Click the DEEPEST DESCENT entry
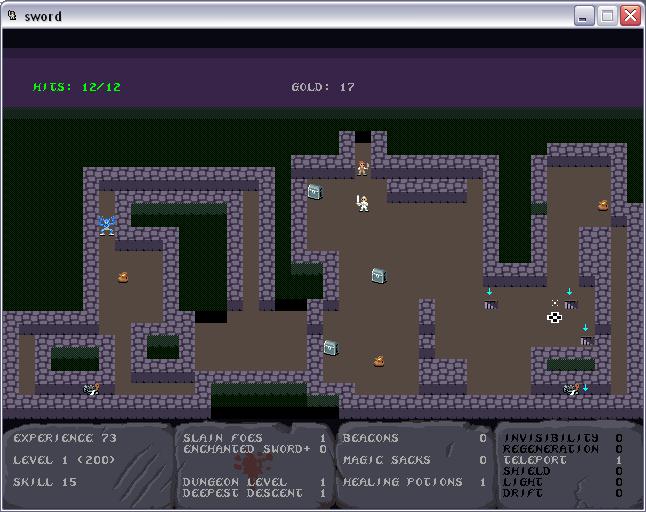This screenshot has width=646, height=512. [x=254, y=493]
